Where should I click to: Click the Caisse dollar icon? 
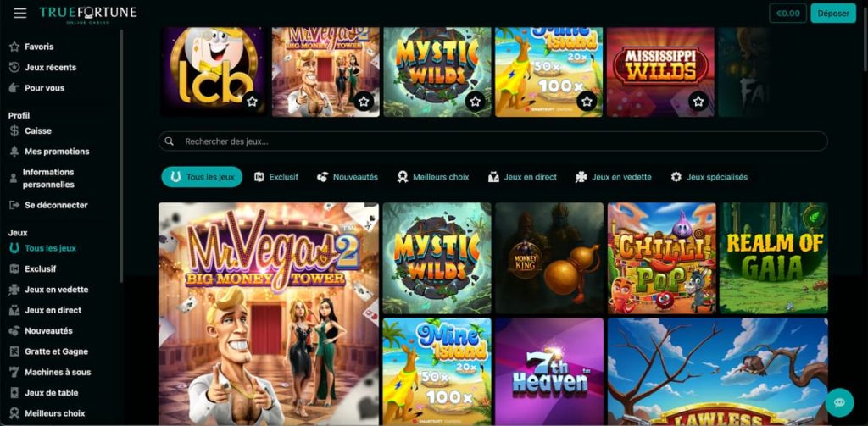click(14, 130)
